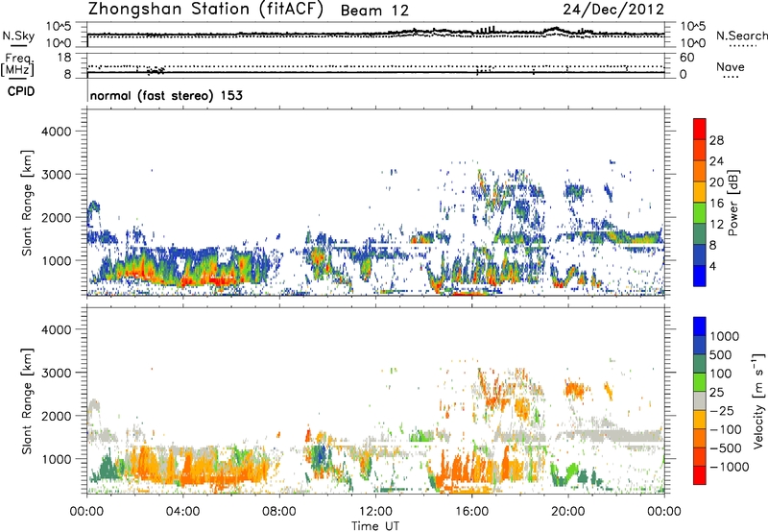Click the "4000" tick of the power panel

(56, 132)
